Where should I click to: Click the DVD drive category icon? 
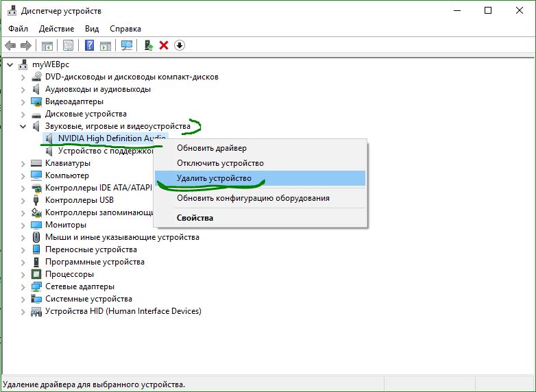(36, 77)
